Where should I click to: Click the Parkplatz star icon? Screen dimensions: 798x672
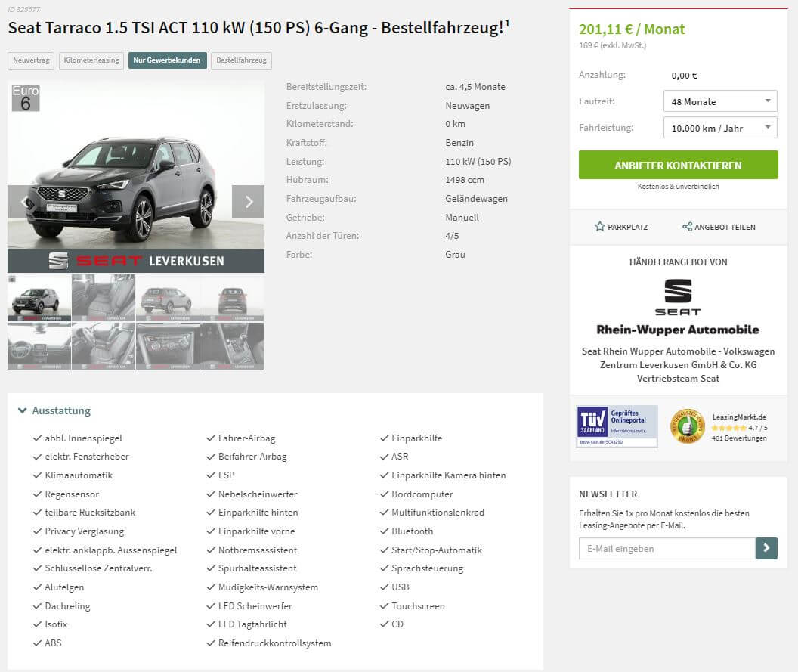point(599,227)
